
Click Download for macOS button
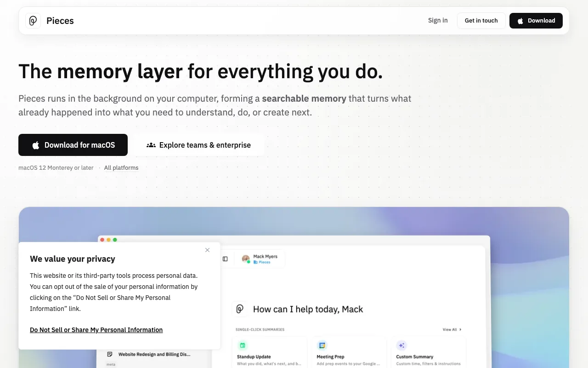pos(73,145)
